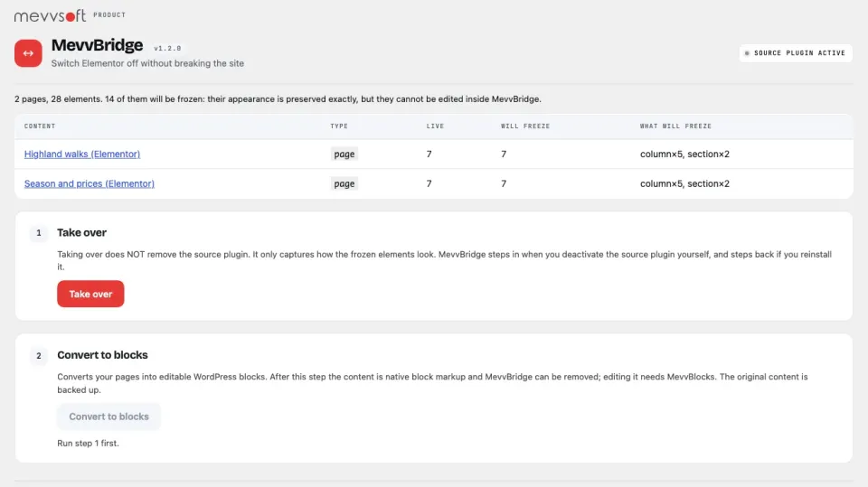The width and height of the screenshot is (868, 487).
Task: Click the step 1 number badge
Action: pos(39,233)
